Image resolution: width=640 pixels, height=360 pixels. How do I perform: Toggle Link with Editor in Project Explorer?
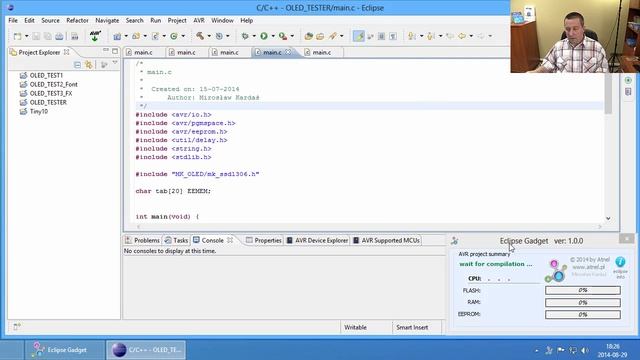coord(89,64)
